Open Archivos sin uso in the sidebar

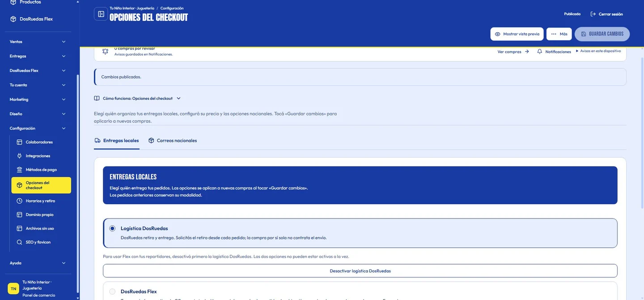click(x=41, y=228)
